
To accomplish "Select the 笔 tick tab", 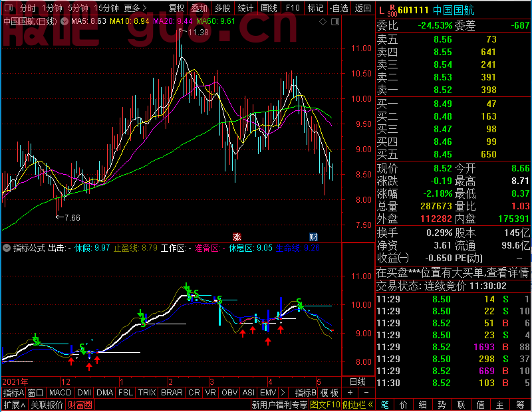I will pos(384,405).
